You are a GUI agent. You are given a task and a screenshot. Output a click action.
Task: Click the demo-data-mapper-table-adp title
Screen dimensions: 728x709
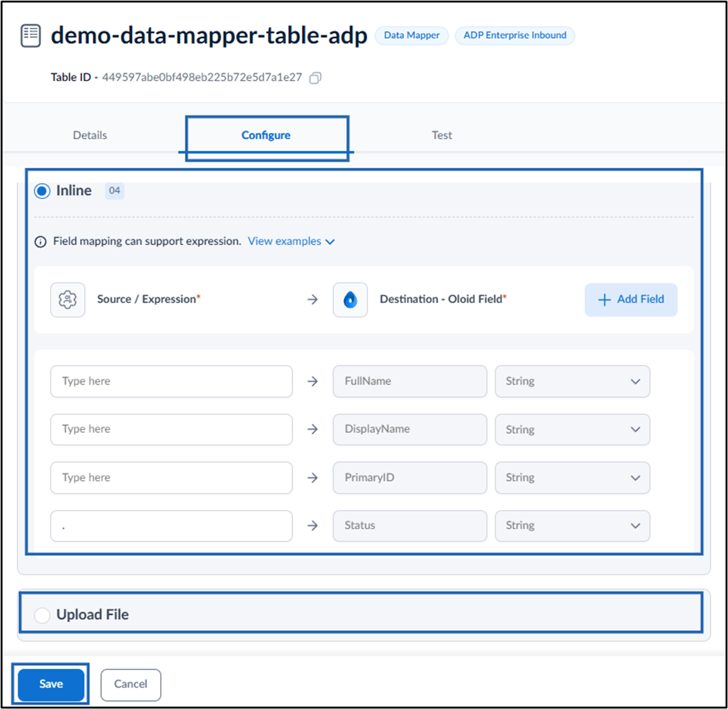pyautogui.click(x=209, y=36)
